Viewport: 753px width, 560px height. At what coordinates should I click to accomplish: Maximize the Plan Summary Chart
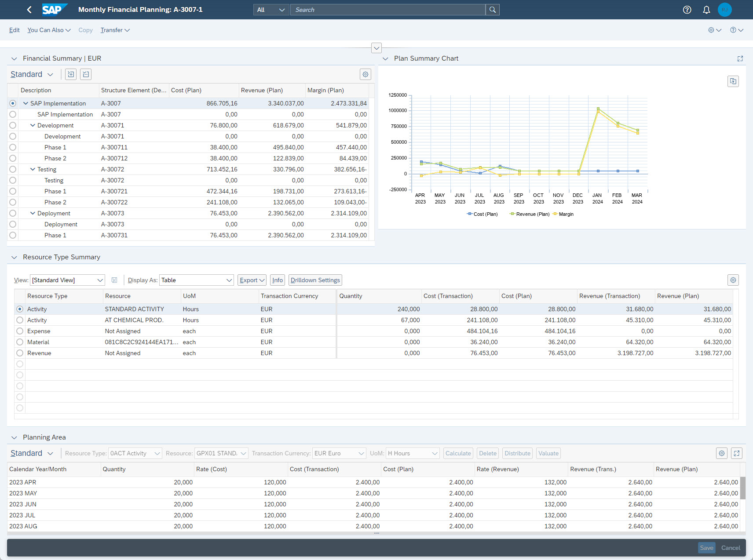[740, 58]
